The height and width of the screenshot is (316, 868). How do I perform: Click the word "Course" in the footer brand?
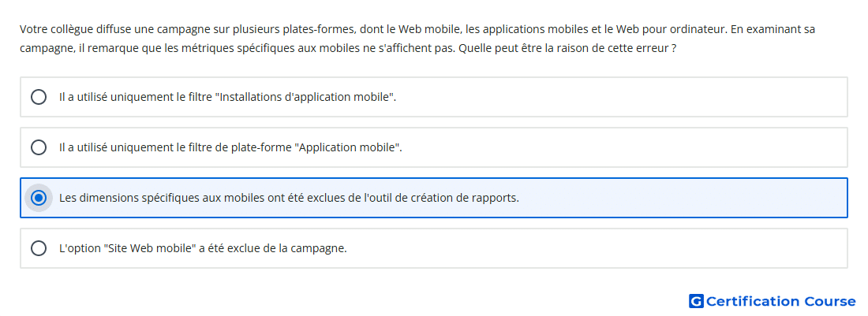click(x=830, y=301)
